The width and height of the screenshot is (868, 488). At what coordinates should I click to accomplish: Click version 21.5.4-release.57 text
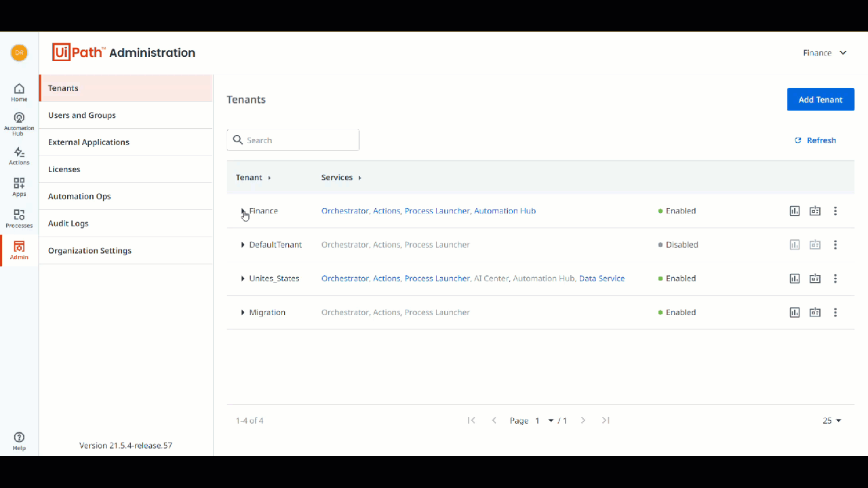click(125, 446)
